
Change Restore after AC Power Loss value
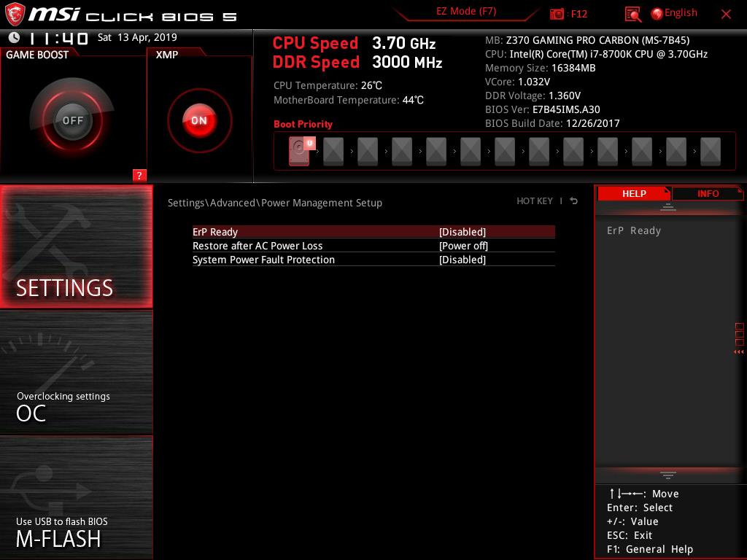click(463, 246)
